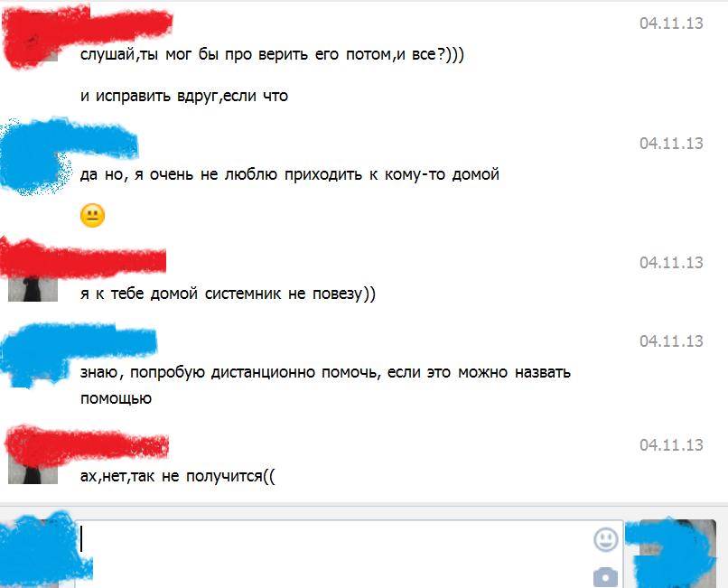Click the date stamp of the 'слушай,ты мог бы' message
This screenshot has width=728, height=588.
[671, 23]
